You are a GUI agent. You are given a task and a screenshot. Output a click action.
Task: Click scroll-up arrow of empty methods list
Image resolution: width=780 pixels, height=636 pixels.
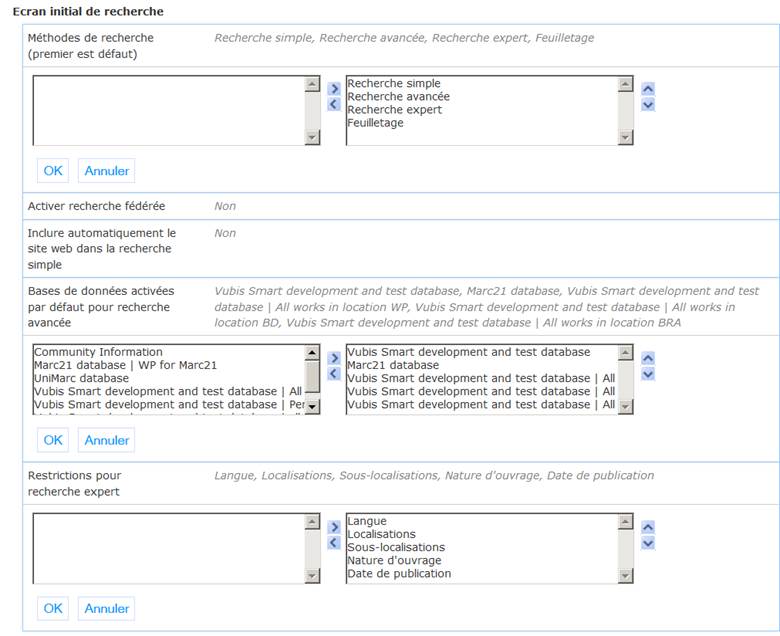pos(312,84)
